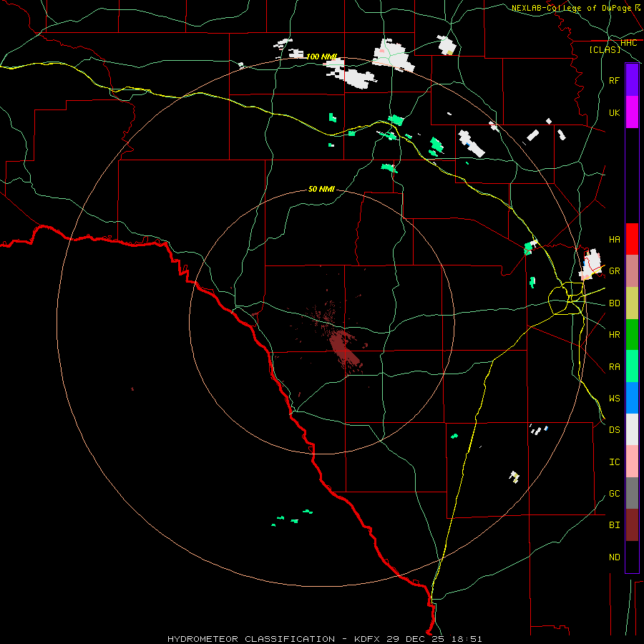Click the RA legend label
This screenshot has height=644, width=644.
614,367
